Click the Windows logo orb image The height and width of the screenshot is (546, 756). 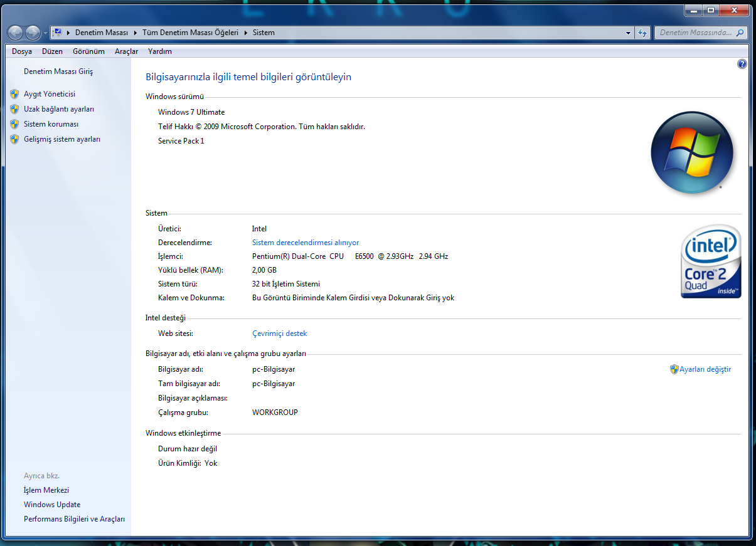692,152
